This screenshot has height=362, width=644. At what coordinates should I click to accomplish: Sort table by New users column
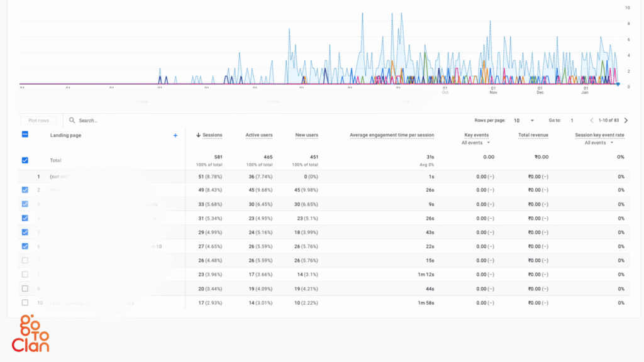pyautogui.click(x=306, y=134)
